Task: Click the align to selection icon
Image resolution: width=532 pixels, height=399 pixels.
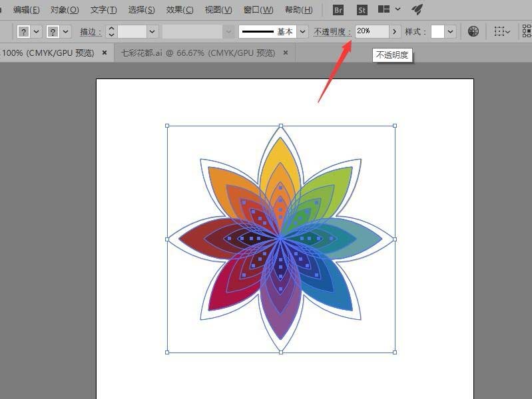Action: coord(502,31)
